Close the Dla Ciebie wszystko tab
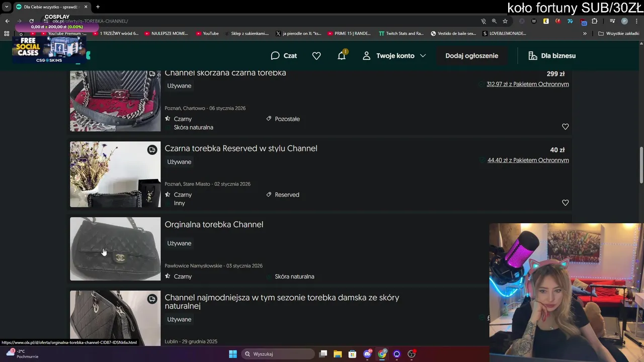The height and width of the screenshot is (362, 644). click(85, 7)
